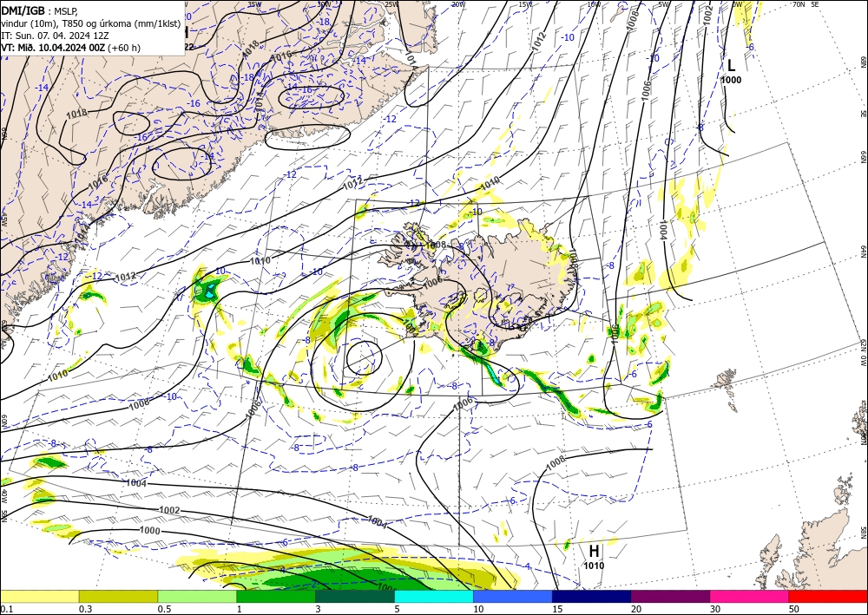Click the '50' legend scale label

(x=794, y=609)
